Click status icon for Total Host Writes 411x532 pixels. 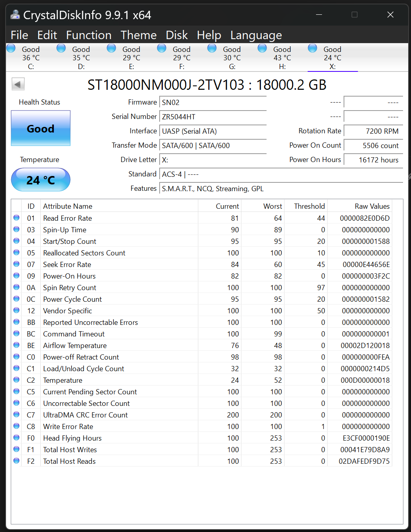pyautogui.click(x=16, y=449)
